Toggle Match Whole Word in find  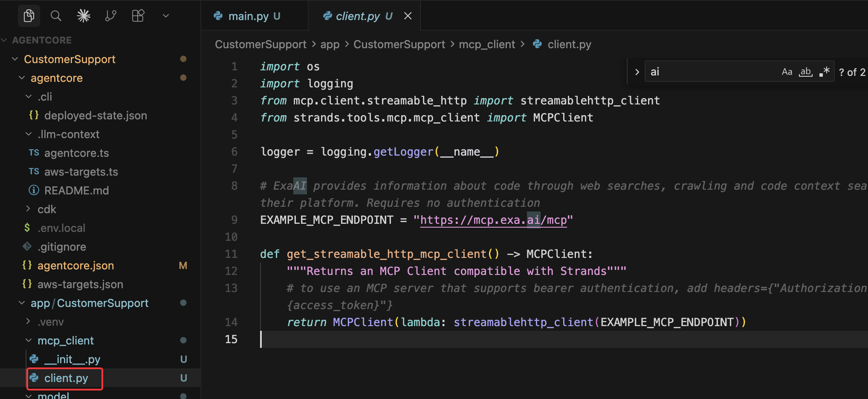point(805,72)
